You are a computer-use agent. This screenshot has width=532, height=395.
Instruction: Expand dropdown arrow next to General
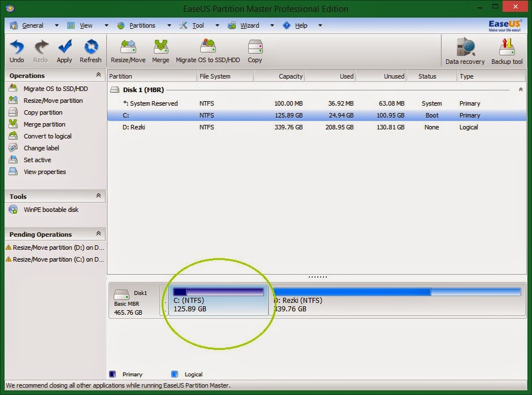click(57, 25)
